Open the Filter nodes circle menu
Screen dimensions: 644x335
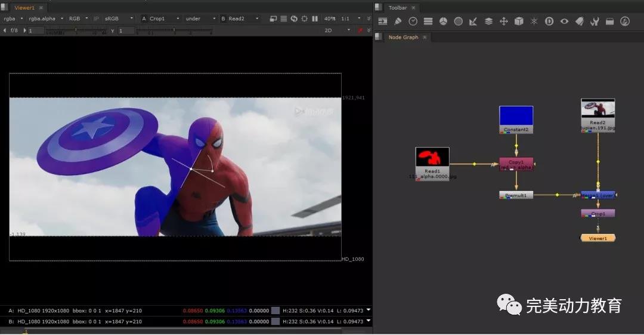click(459, 21)
